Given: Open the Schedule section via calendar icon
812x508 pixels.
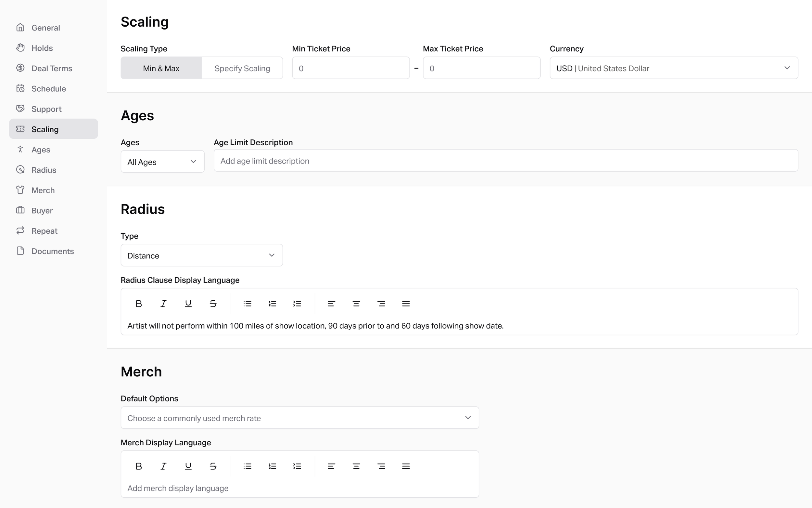Looking at the screenshot, I should click(x=20, y=88).
